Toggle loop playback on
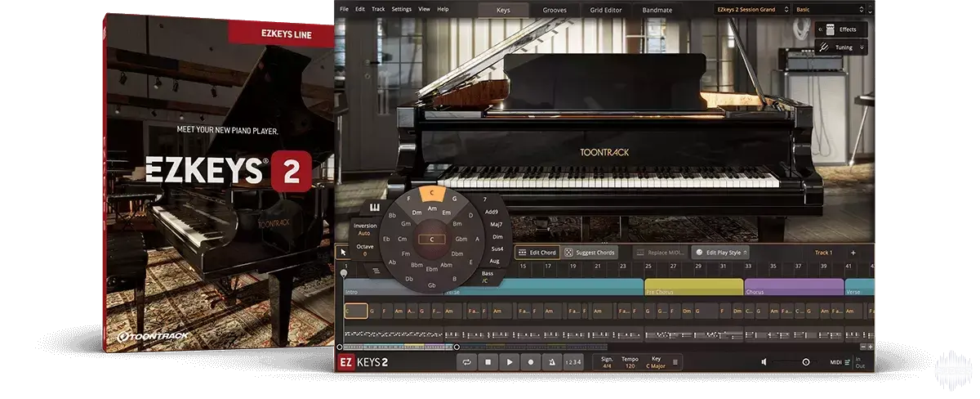The height and width of the screenshot is (399, 980). pyautogui.click(x=467, y=362)
